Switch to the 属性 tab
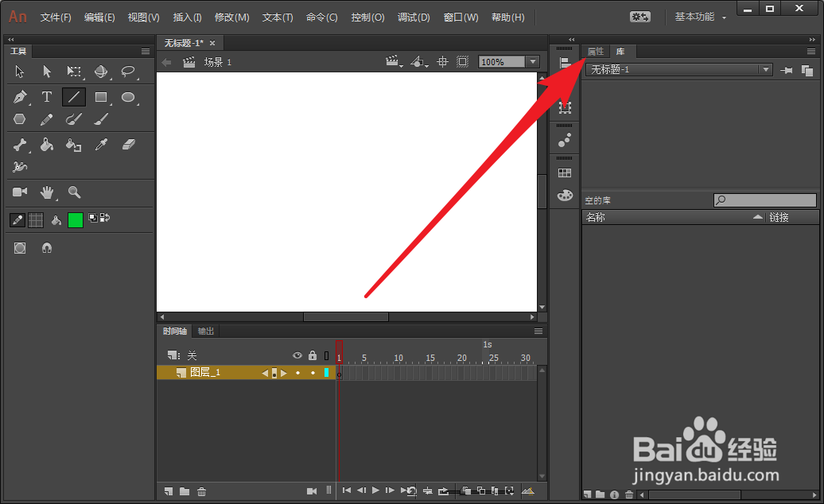824x504 pixels. click(596, 51)
